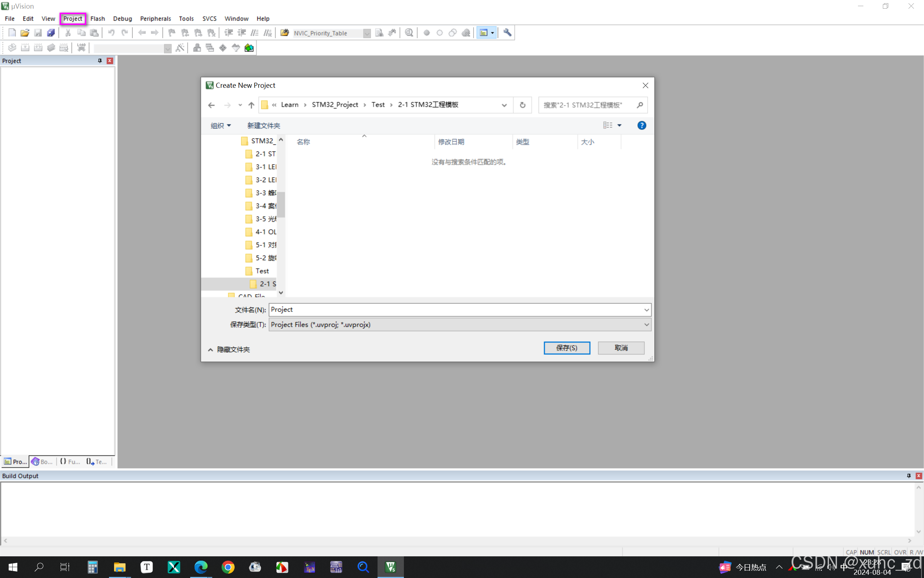Screen dimensions: 924x578
Task: Open the Debug menu
Action: point(123,18)
